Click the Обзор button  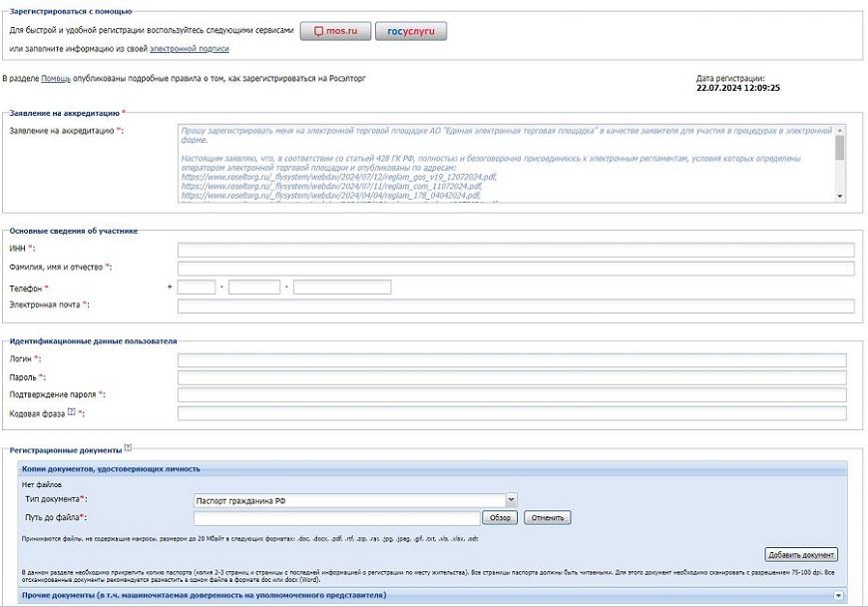coord(500,518)
